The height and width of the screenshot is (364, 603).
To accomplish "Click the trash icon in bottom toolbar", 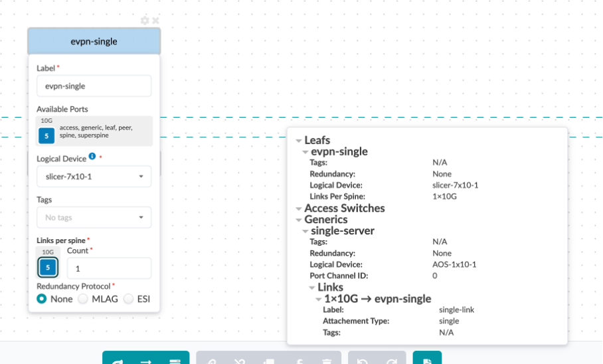I will [x=326, y=362].
